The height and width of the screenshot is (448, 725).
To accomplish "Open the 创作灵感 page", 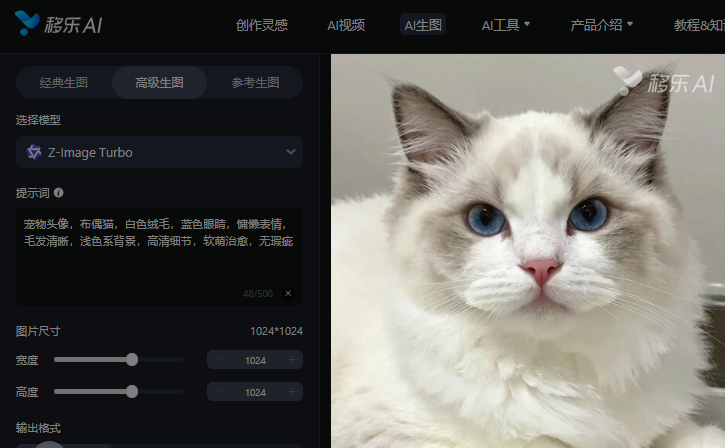I will [x=262, y=25].
